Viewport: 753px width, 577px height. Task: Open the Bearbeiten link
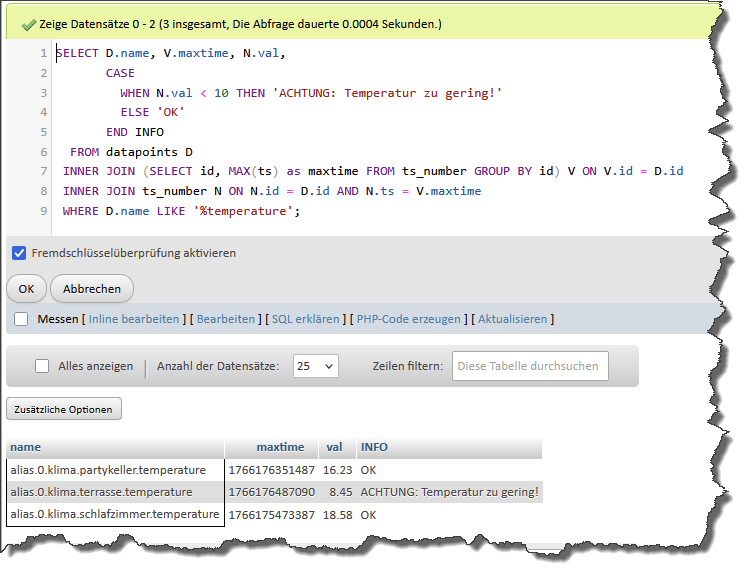pyautogui.click(x=226, y=319)
